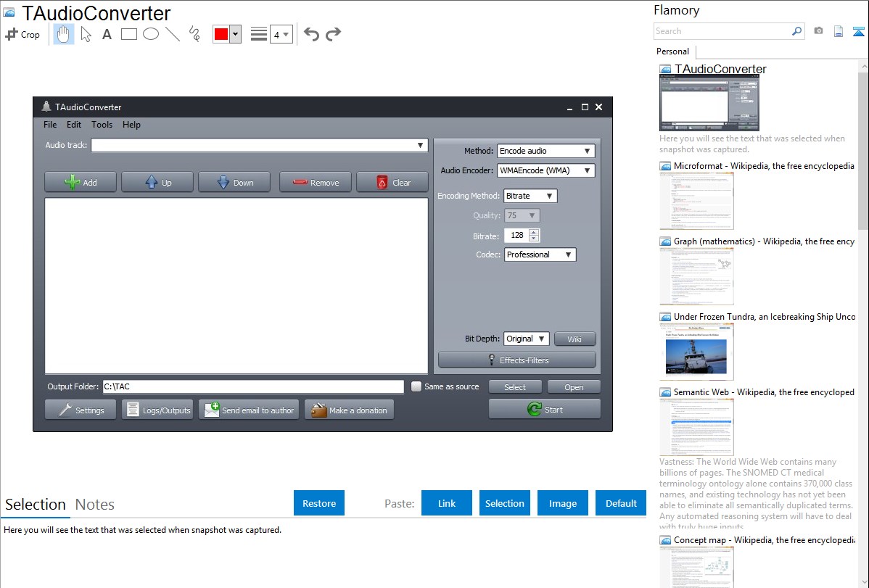Switch to the Selection tab
The width and height of the screenshot is (869, 588).
(36, 505)
